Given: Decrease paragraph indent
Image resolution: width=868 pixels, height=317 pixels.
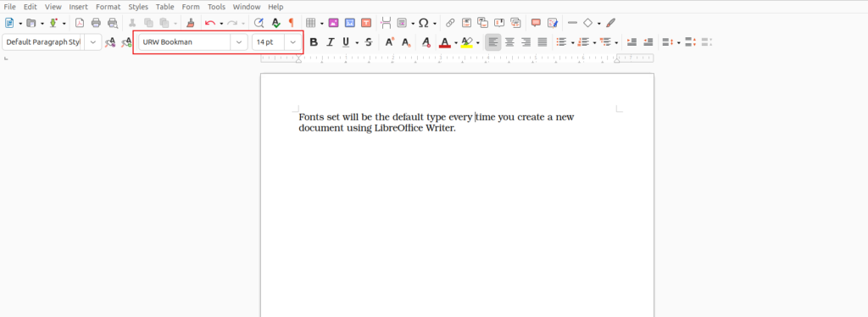Looking at the screenshot, I should tap(648, 42).
